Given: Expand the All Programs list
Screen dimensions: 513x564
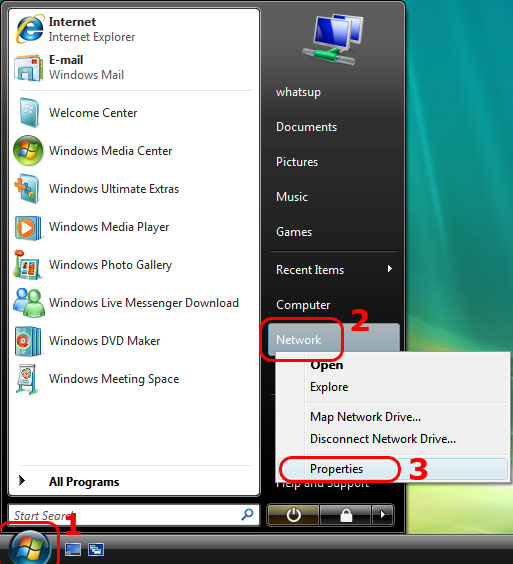Looking at the screenshot, I should tap(84, 482).
